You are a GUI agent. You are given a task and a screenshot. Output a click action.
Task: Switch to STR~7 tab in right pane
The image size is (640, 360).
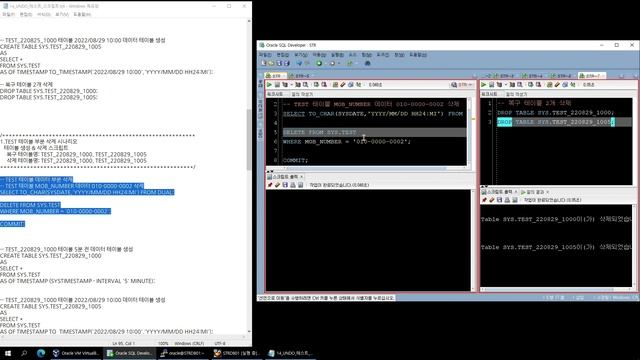[591, 76]
